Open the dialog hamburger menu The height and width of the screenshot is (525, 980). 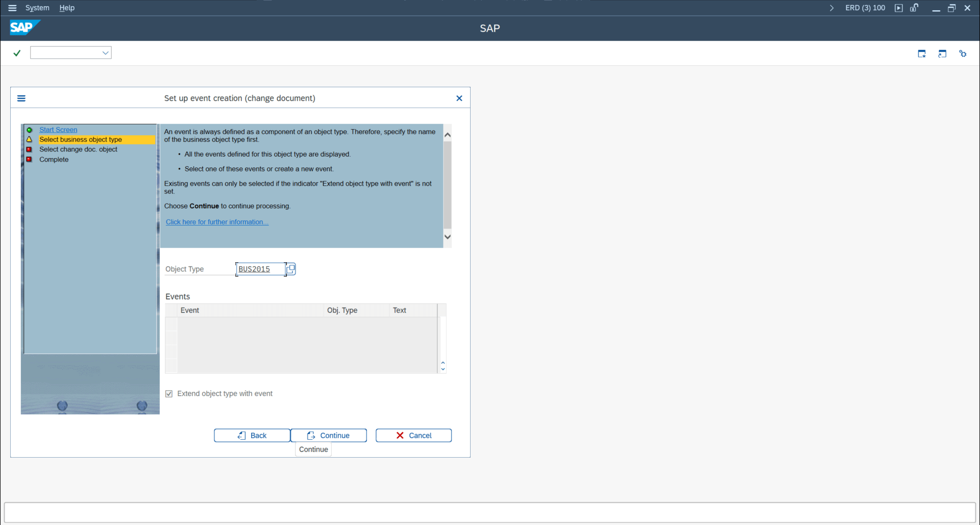21,98
